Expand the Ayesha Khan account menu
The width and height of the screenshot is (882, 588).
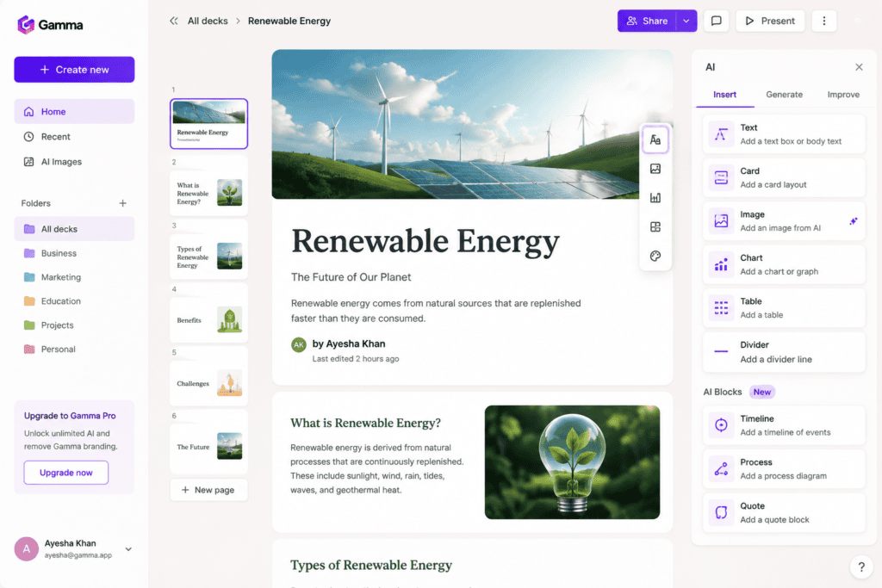(128, 549)
